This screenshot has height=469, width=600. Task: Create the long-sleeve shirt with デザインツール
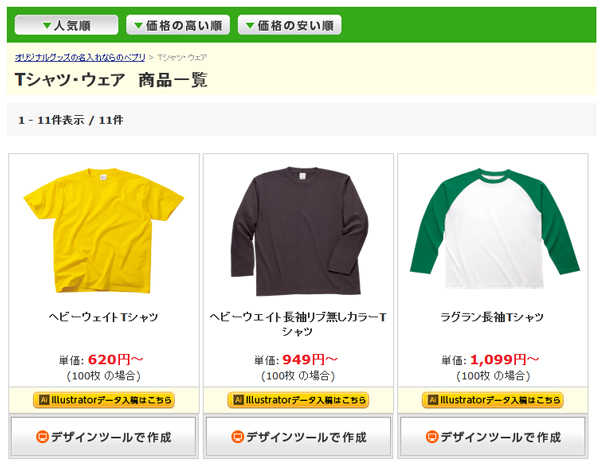coord(298,436)
